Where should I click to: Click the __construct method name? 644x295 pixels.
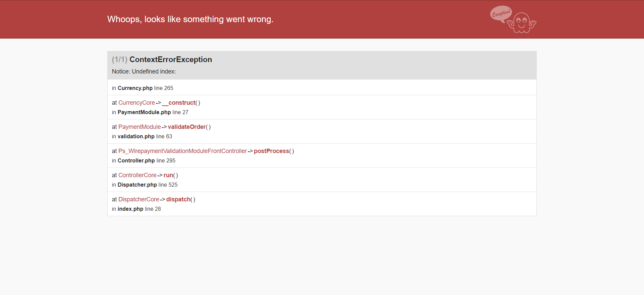click(178, 103)
